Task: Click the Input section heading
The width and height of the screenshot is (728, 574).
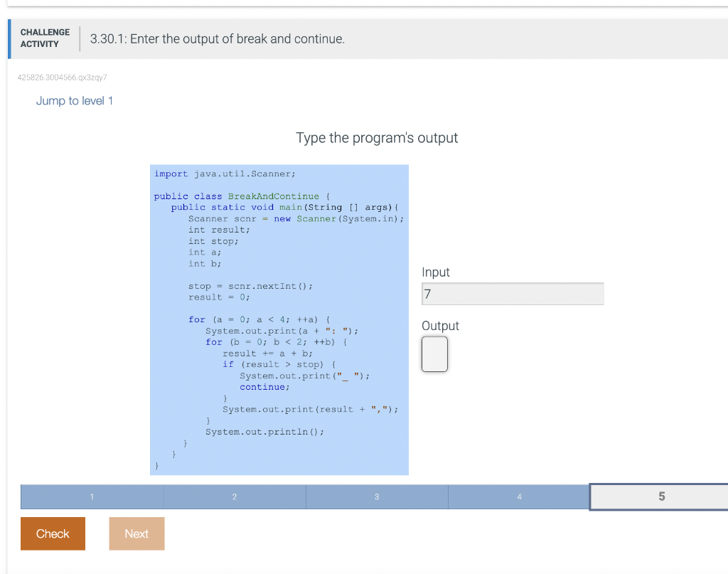Action: pyautogui.click(x=435, y=272)
